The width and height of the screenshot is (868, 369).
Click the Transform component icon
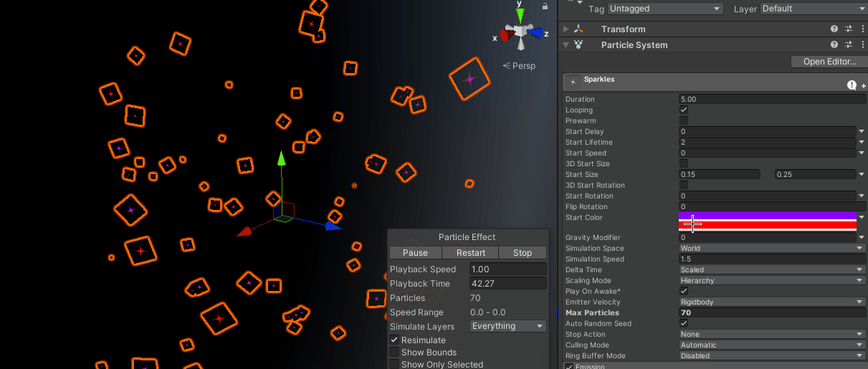(x=578, y=29)
